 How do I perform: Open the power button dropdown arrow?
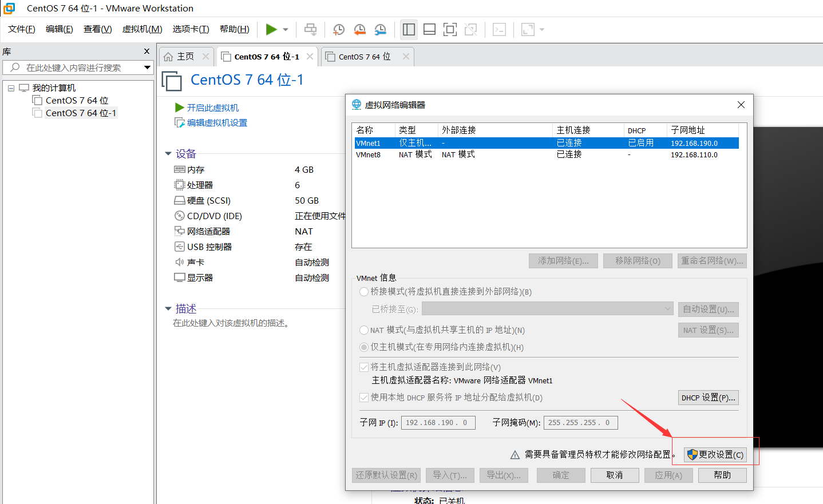pyautogui.click(x=286, y=30)
